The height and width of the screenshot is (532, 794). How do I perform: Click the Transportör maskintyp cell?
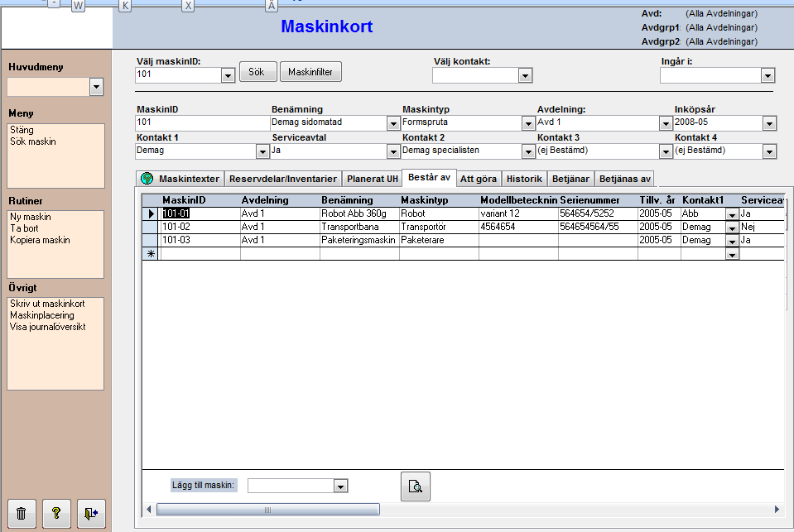pos(439,227)
